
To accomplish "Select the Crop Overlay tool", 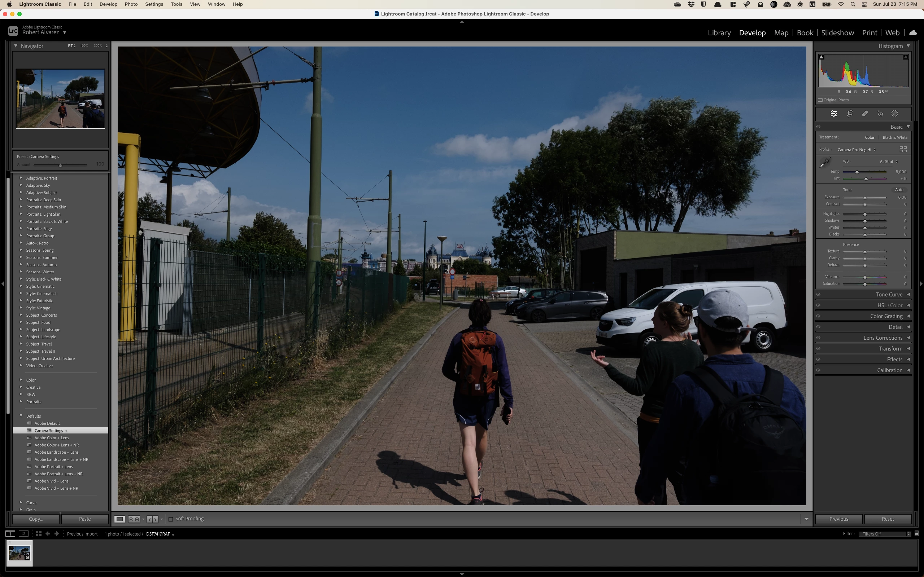I will 850,114.
